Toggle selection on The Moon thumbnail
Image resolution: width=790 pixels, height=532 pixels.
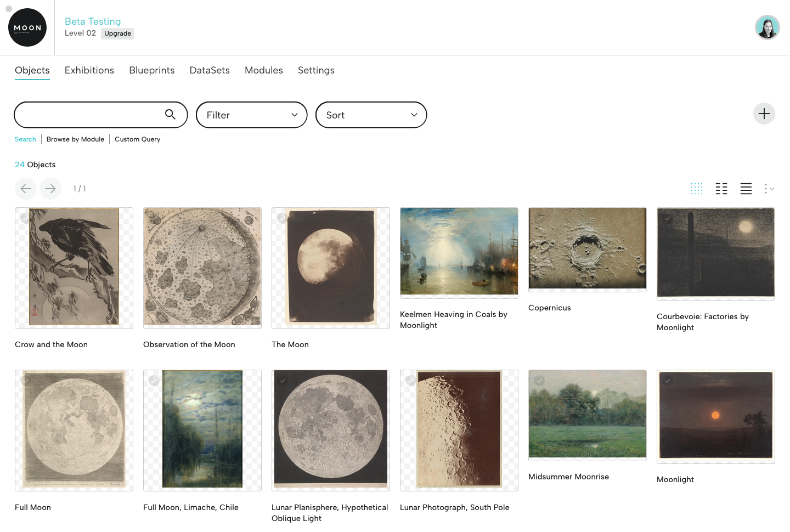[282, 217]
